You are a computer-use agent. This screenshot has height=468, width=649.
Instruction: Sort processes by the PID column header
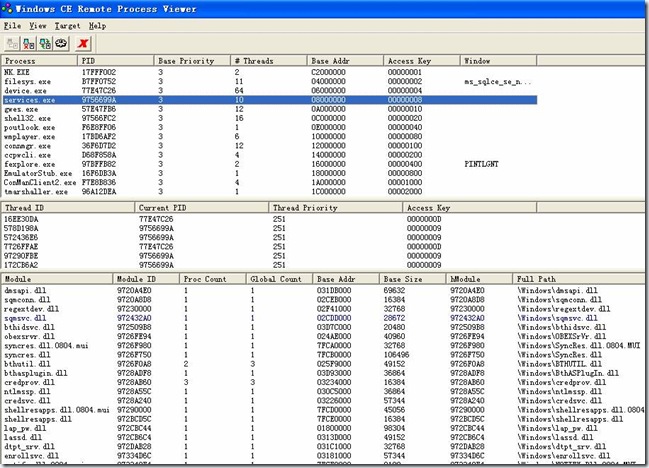coord(116,61)
